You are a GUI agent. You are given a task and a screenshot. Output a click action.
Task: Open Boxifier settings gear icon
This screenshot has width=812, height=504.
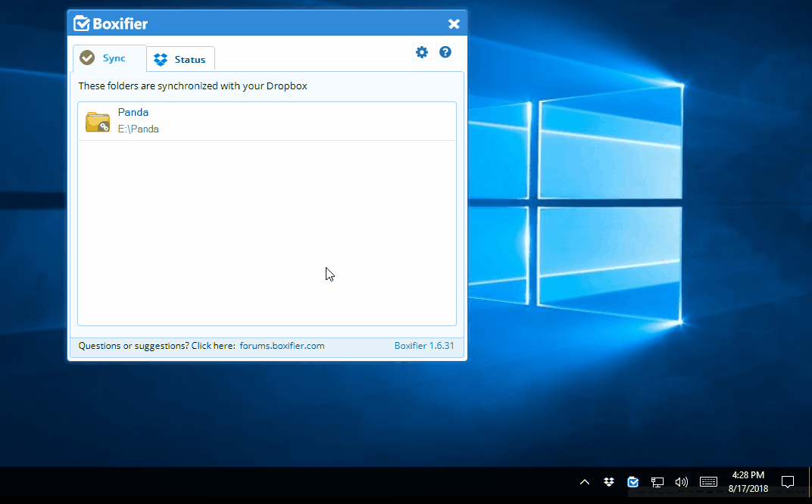422,52
